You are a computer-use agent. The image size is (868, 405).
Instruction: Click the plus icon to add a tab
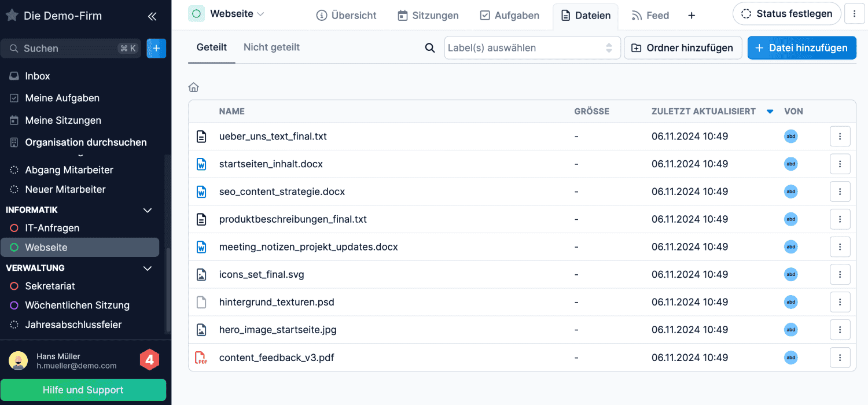pyautogui.click(x=692, y=16)
